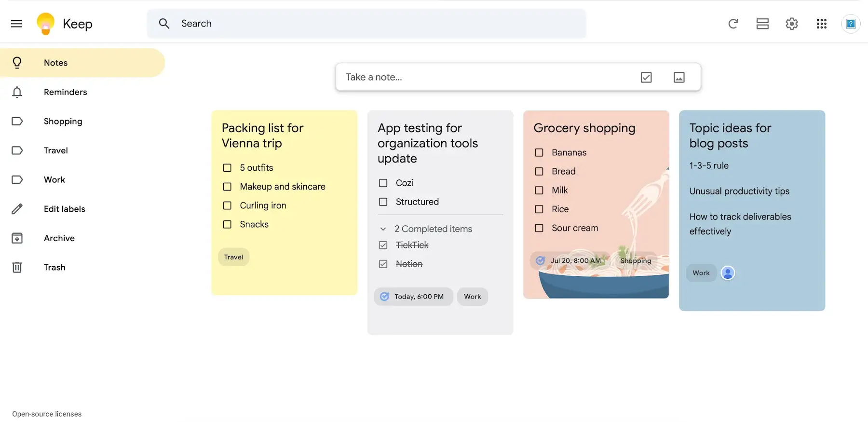Screen dimensions: 868x422
Task: Uncheck the completed Notion item
Action: pyautogui.click(x=383, y=264)
